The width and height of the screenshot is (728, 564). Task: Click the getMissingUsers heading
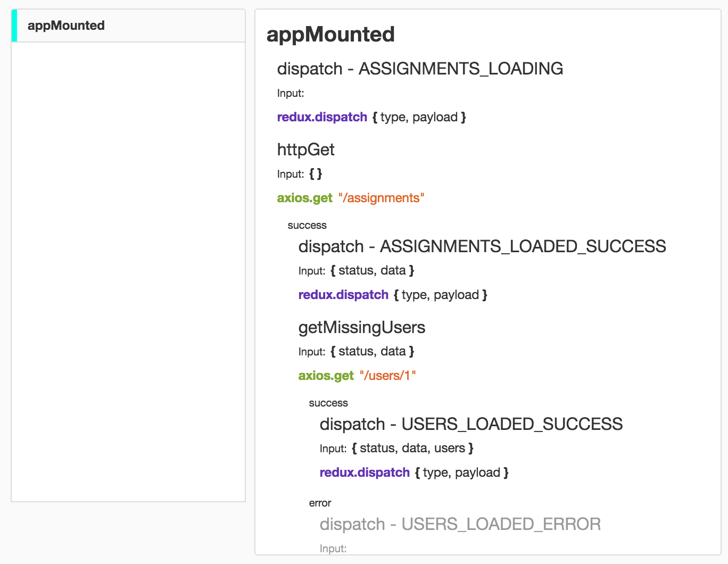(362, 327)
